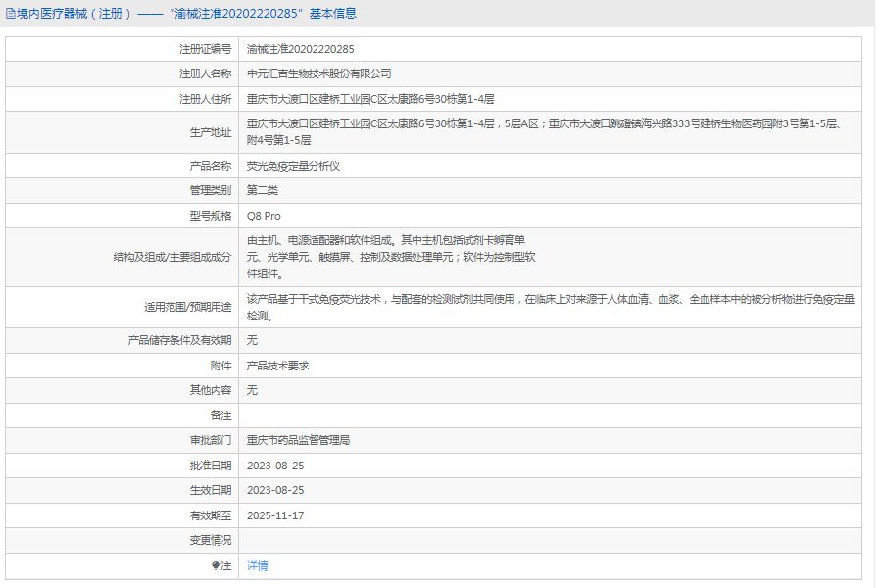Select 无 in the 其他内容 row
Viewport: 879px width, 588px height.
click(x=252, y=390)
